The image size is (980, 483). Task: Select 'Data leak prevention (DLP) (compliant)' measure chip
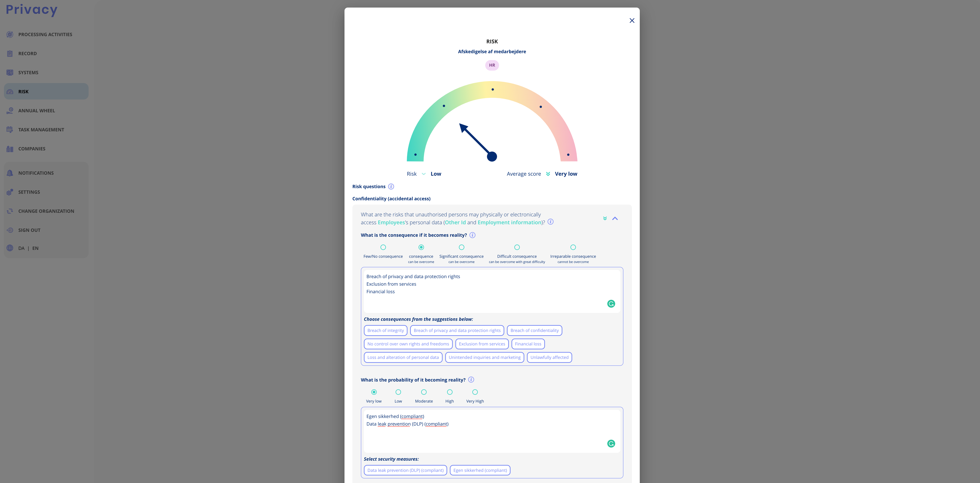tap(405, 470)
